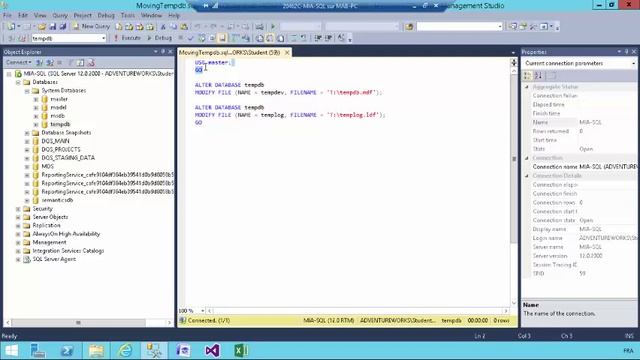Select the Management folder in Object Explorer
This screenshot has height=360, width=640.
(x=49, y=242)
